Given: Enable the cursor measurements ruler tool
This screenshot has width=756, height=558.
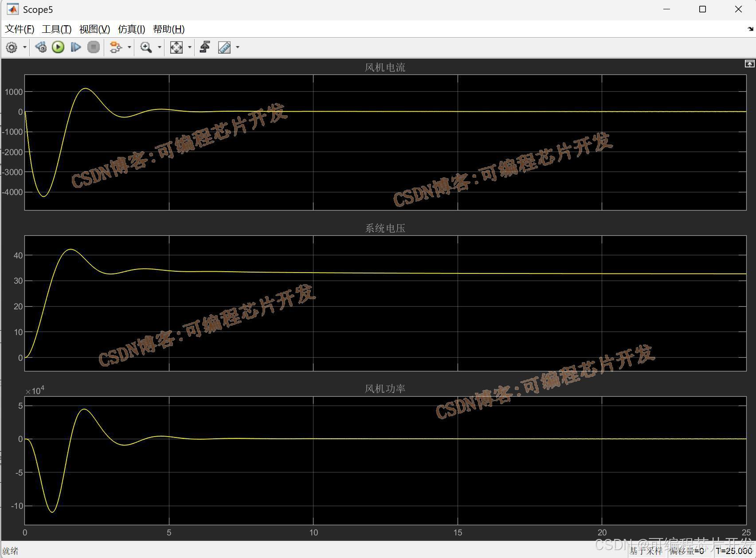Looking at the screenshot, I should click(224, 47).
